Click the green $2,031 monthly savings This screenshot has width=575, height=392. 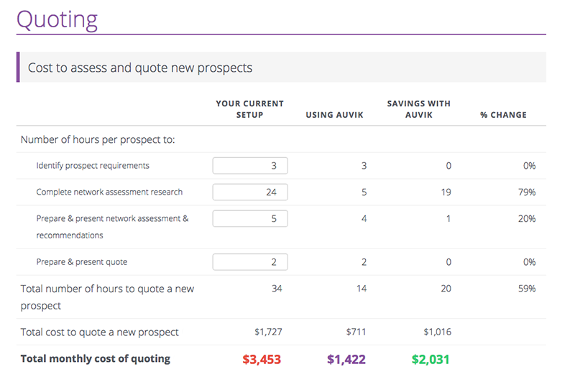click(x=431, y=360)
